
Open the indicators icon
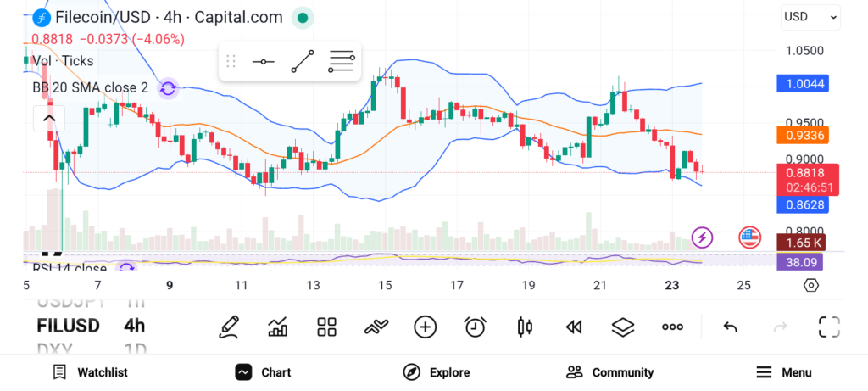[x=376, y=327]
